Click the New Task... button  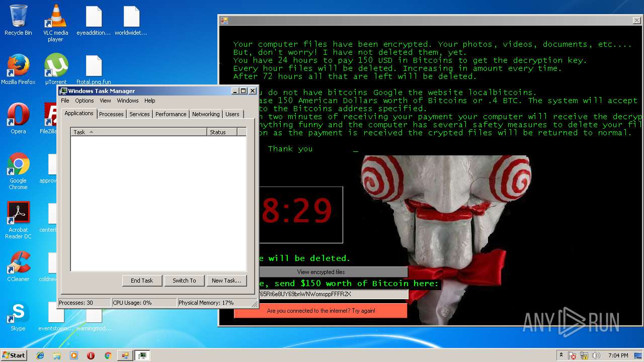(226, 281)
